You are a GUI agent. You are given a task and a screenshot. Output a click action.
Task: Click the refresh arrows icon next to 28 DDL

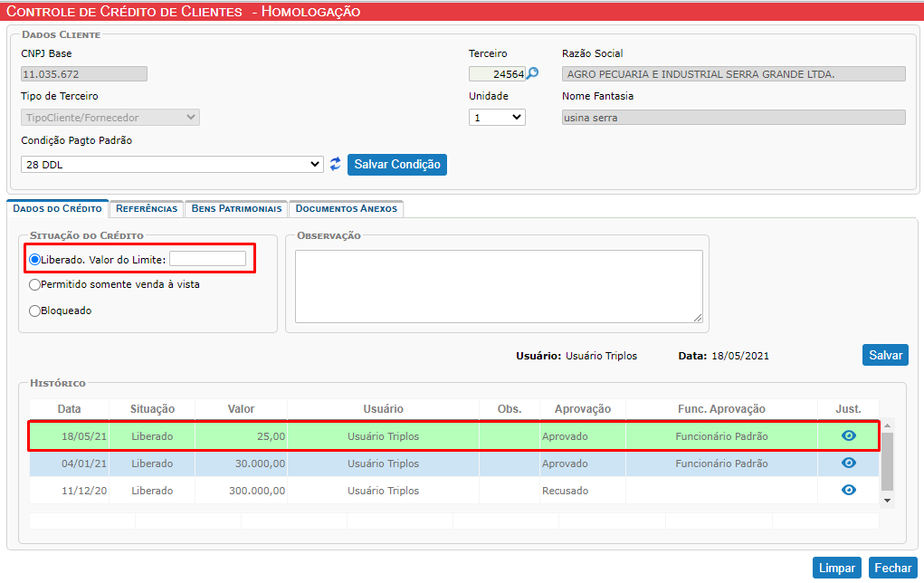(x=336, y=164)
